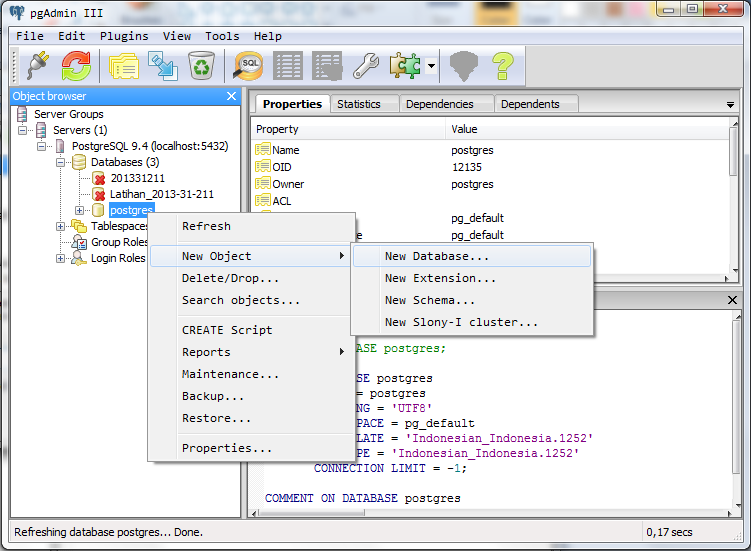The image size is (751, 551).
Task: Choose CREATE Script in context menu
Action: [251, 330]
